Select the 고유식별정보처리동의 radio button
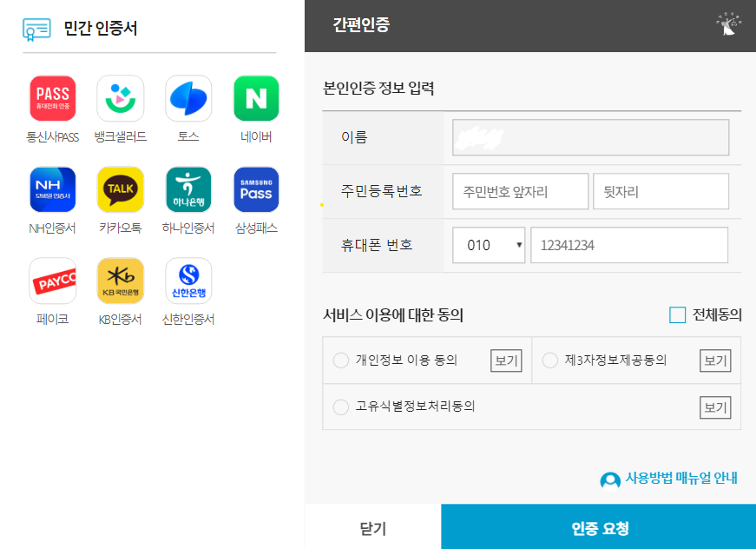This screenshot has height=549, width=756. [341, 407]
